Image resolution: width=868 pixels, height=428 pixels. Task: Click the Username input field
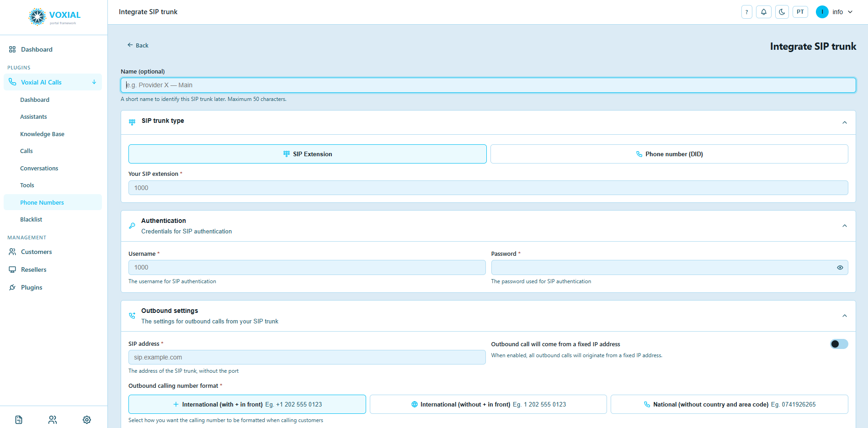coord(307,267)
